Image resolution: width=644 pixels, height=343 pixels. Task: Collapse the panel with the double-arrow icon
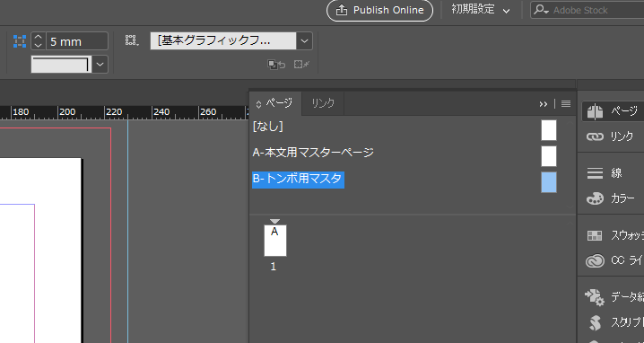point(543,104)
